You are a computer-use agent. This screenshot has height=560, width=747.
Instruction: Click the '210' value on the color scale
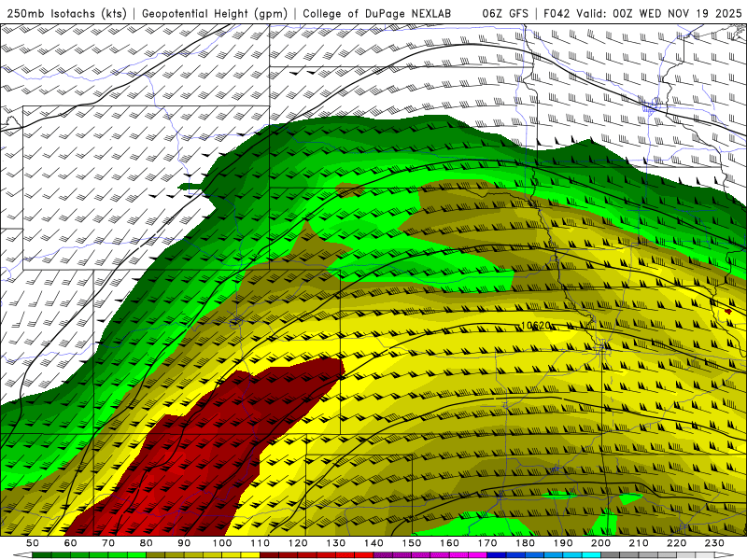tap(640, 543)
